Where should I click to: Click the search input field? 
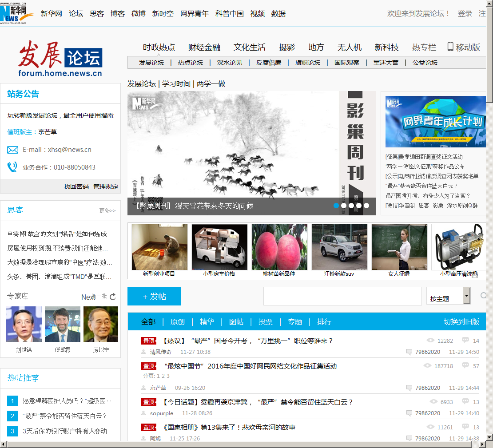tap(342, 296)
